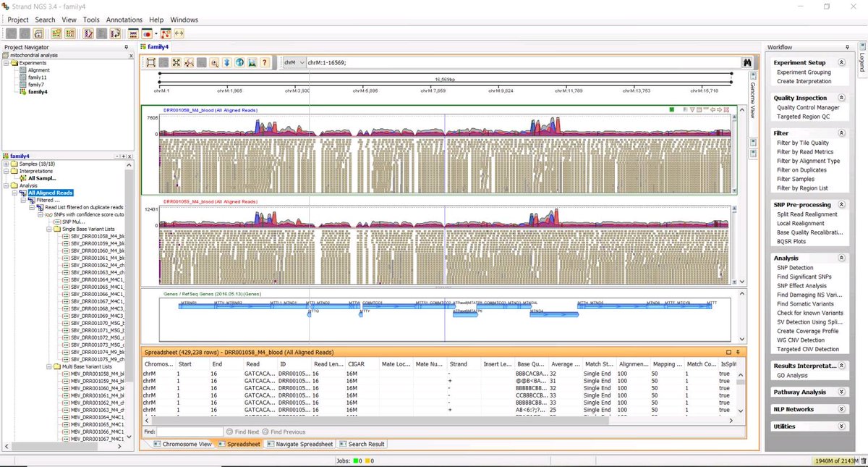Collapse the Experiment Setup workflow section
Viewport: 868px width, 467px height.
point(842,63)
